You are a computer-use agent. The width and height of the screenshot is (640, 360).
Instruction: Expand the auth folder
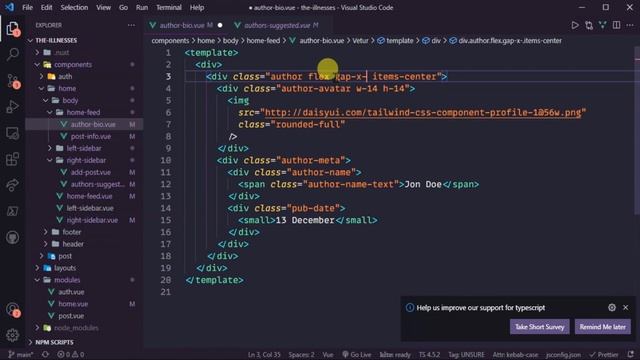click(x=41, y=76)
